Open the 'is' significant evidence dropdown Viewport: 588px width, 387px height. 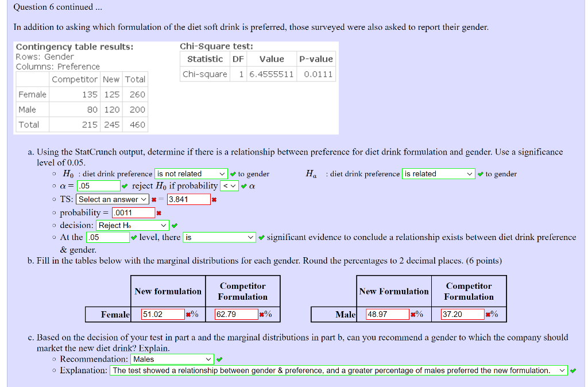click(x=219, y=237)
